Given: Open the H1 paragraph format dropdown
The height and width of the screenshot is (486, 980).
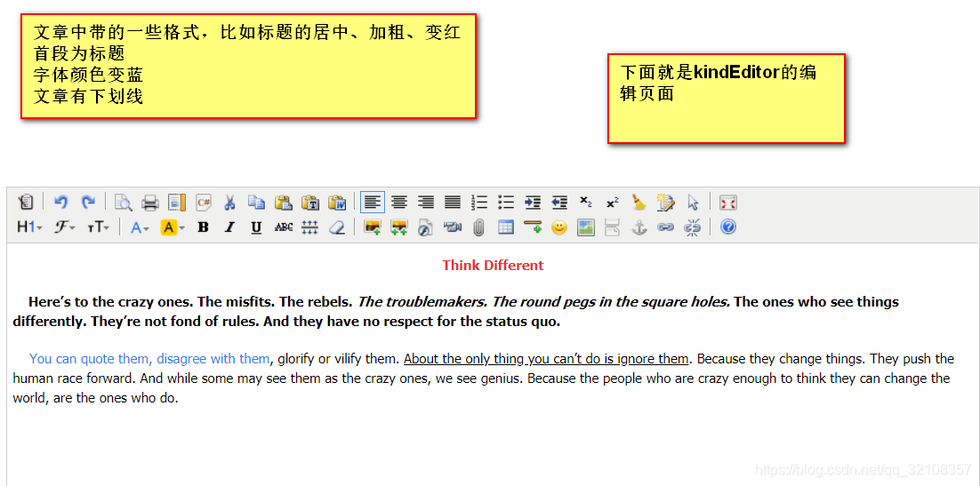Looking at the screenshot, I should pyautogui.click(x=30, y=227).
